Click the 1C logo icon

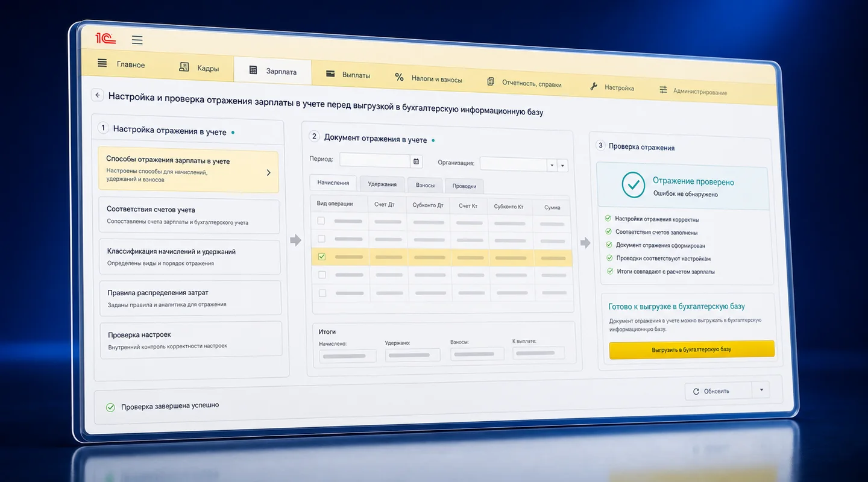[105, 39]
